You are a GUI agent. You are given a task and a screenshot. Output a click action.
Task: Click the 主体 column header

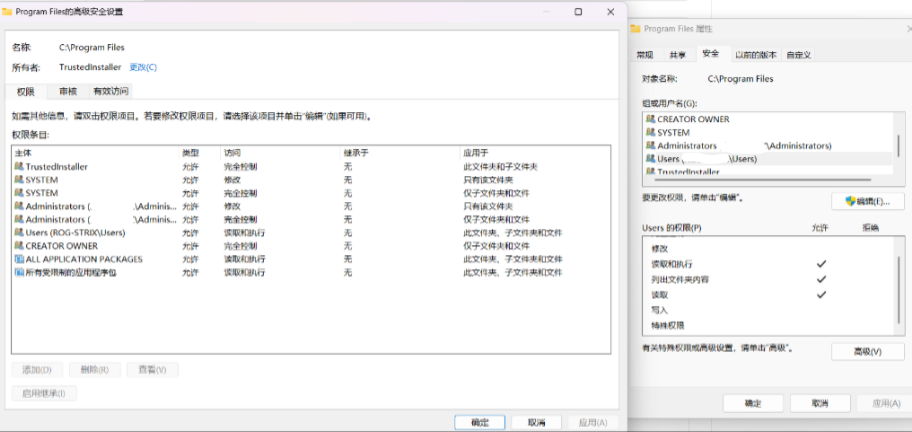tap(95, 153)
